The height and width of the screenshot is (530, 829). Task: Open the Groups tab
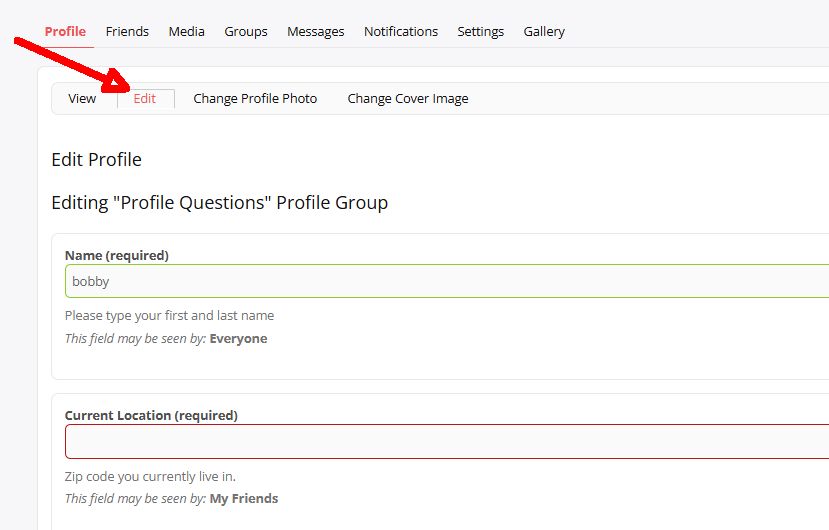[x=246, y=31]
